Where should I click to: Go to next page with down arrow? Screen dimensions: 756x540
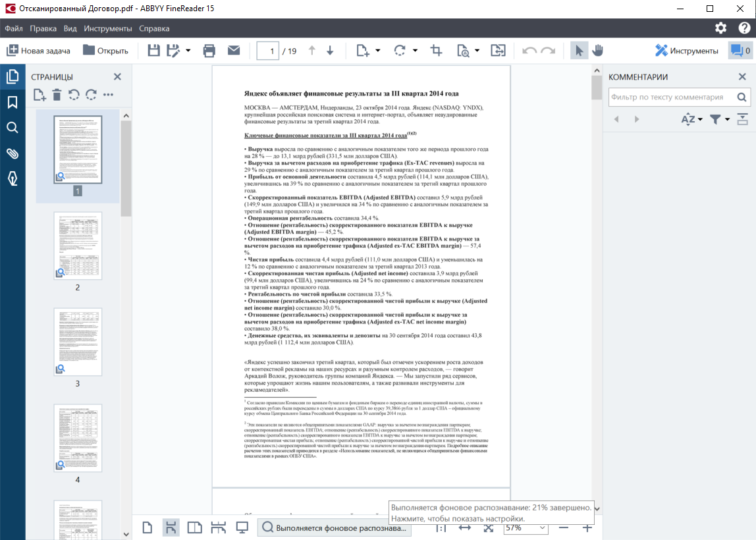tap(331, 50)
